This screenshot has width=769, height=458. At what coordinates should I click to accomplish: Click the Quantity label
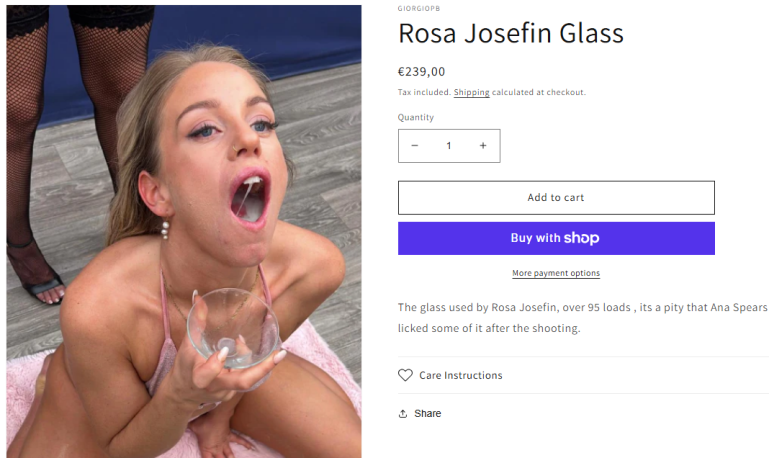tap(416, 117)
